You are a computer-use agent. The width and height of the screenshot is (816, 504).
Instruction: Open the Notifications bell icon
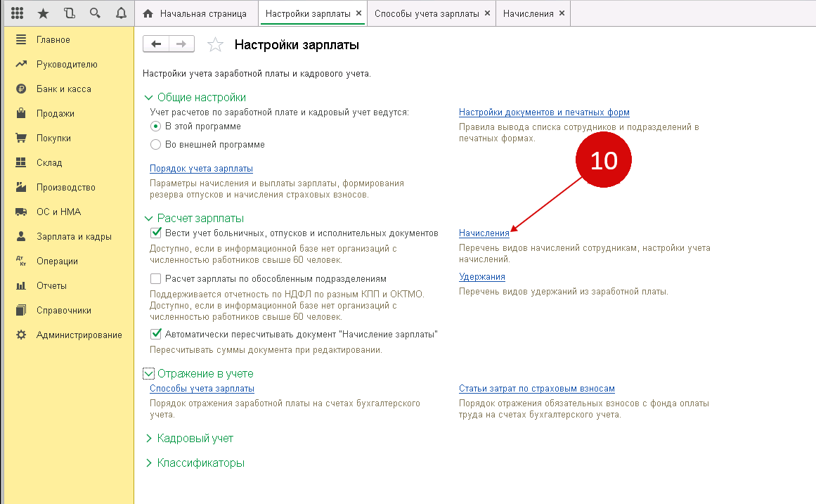click(121, 13)
